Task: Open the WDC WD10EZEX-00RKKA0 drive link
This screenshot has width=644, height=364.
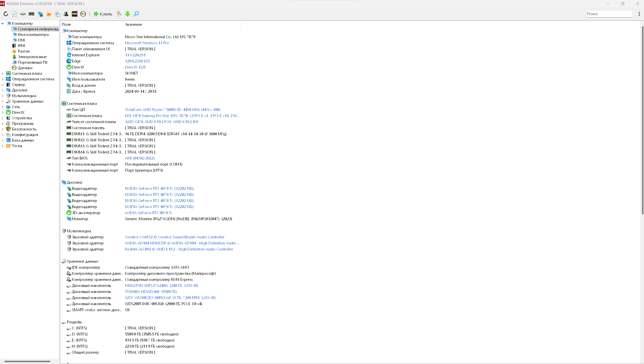Action: point(170,298)
